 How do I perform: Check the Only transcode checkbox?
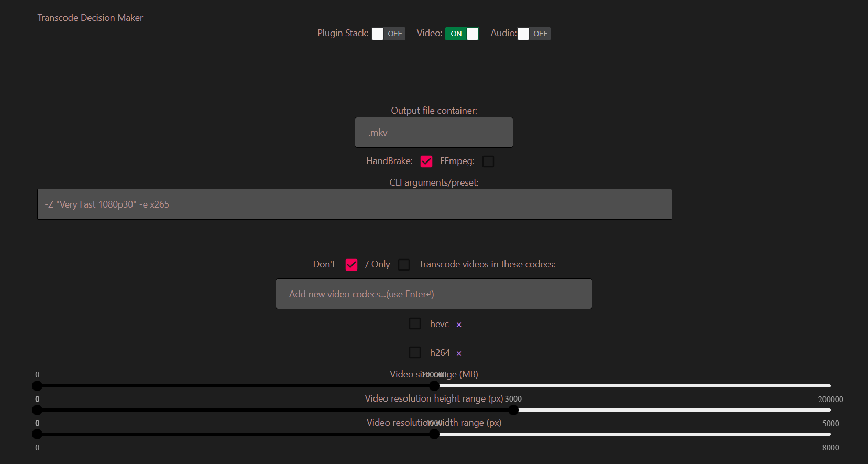[404, 264]
